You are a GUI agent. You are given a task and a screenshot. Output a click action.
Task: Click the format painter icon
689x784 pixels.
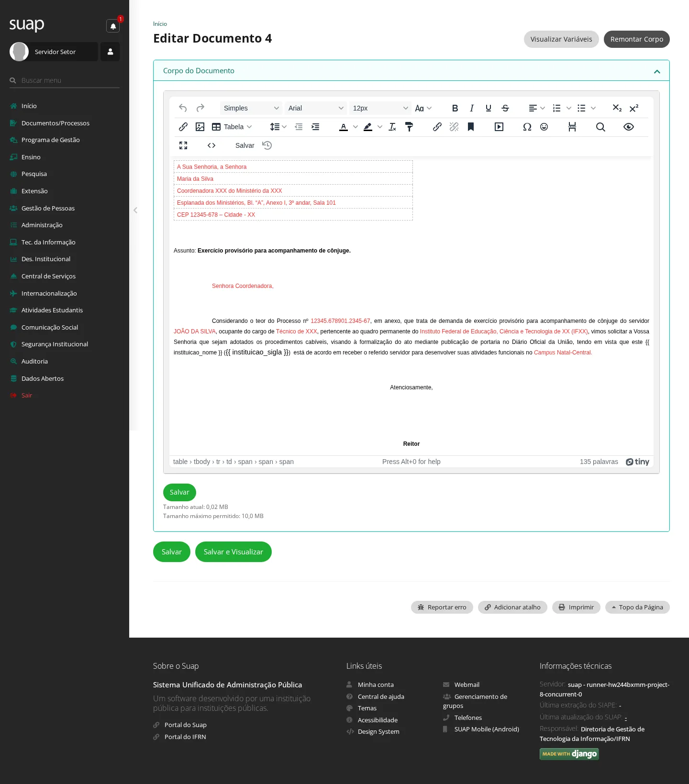(409, 127)
